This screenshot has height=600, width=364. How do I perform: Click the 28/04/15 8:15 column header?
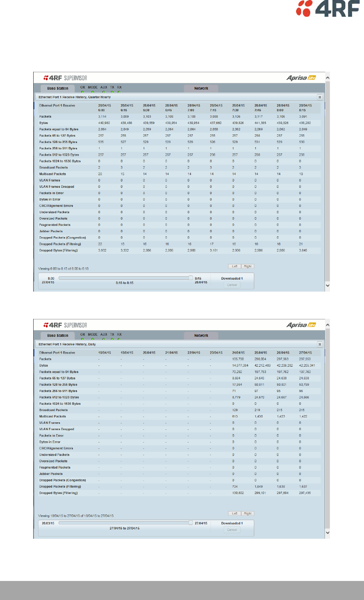[x=305, y=108]
